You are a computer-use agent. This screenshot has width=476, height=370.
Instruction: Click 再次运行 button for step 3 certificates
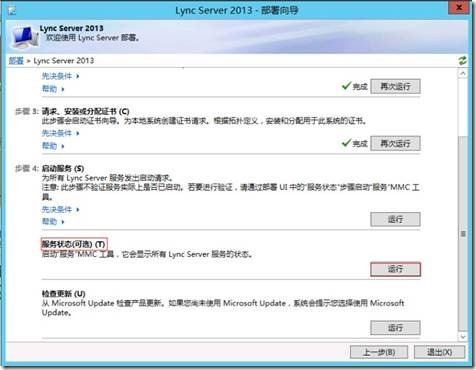395,144
